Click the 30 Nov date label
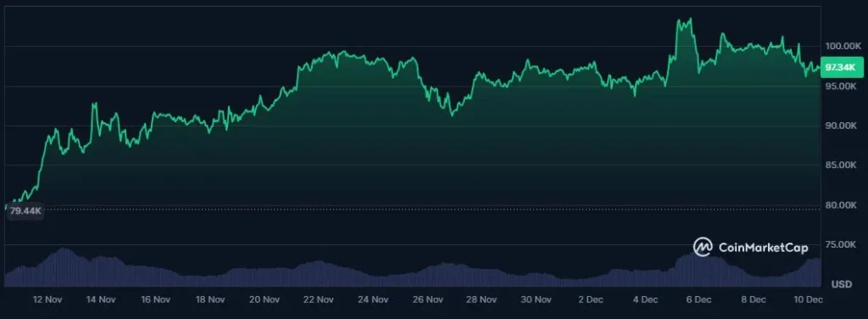The width and height of the screenshot is (868, 319). (x=537, y=299)
